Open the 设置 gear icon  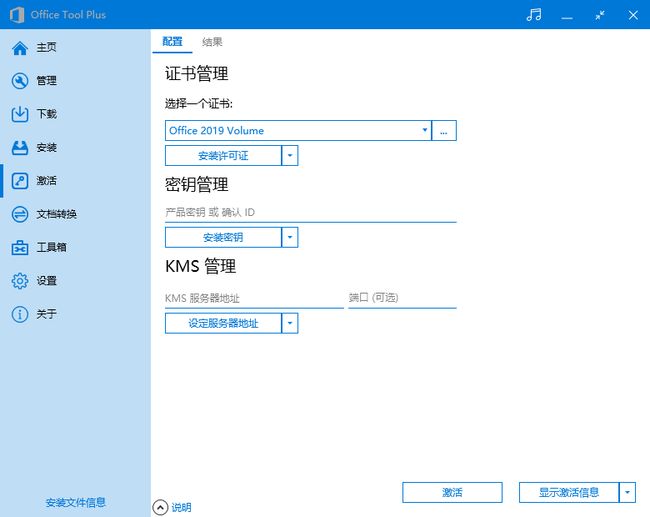19,281
